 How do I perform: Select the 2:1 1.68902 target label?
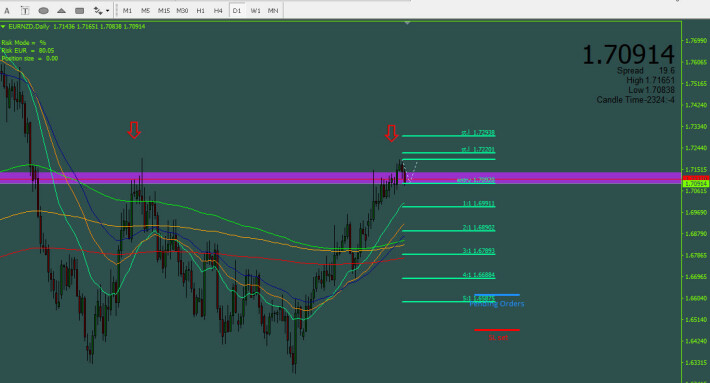click(x=479, y=228)
